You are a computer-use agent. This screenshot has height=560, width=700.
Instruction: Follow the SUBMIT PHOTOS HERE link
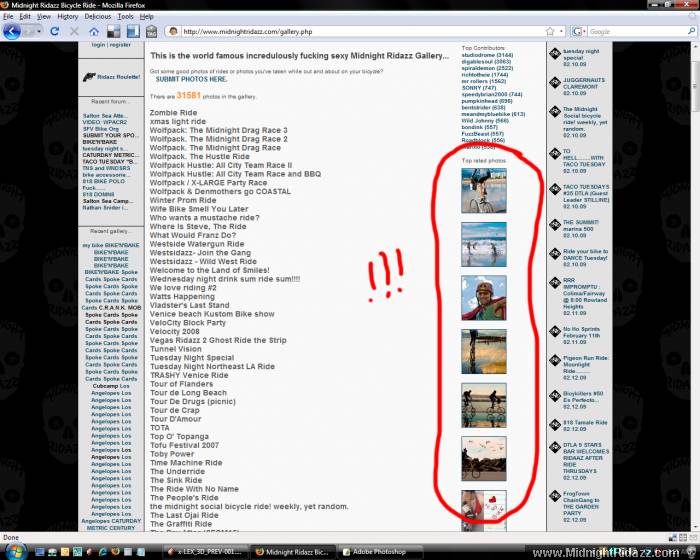click(x=191, y=79)
